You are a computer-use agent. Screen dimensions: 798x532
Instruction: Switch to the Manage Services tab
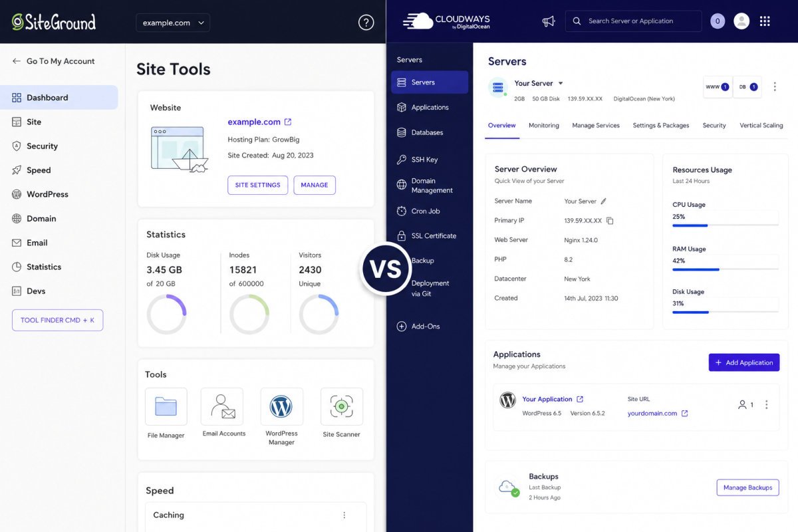point(596,125)
